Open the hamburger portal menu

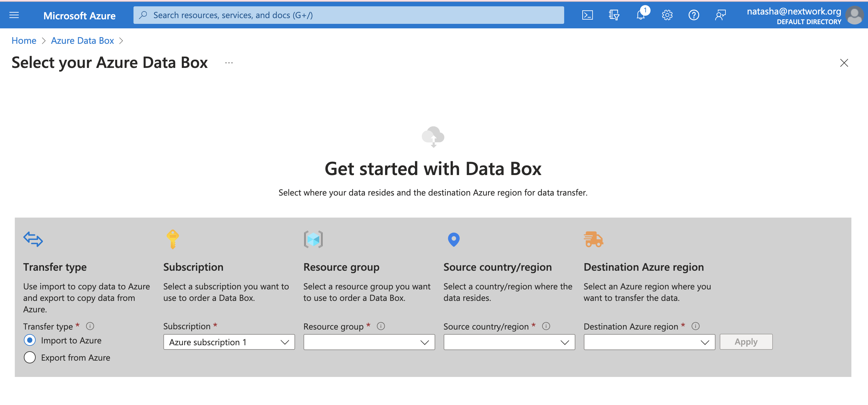click(x=14, y=15)
